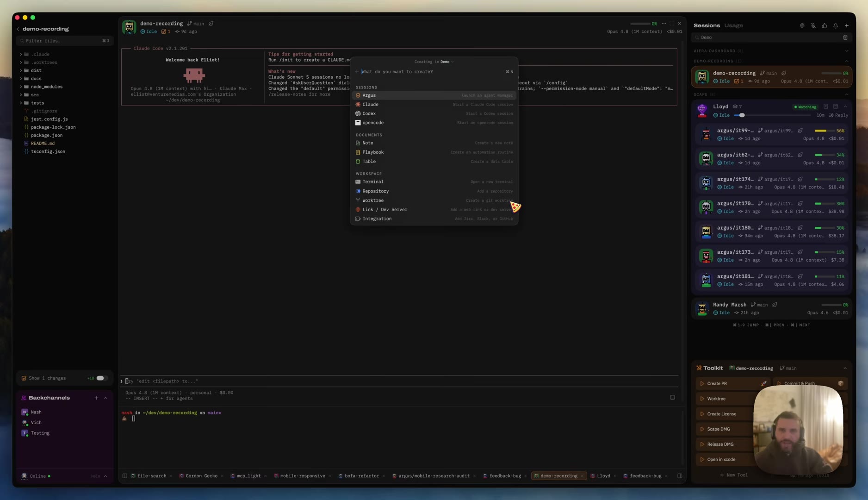Click the fingerprint icon in the Sessions header
Image resolution: width=868 pixels, height=500 pixels.
[x=802, y=26]
